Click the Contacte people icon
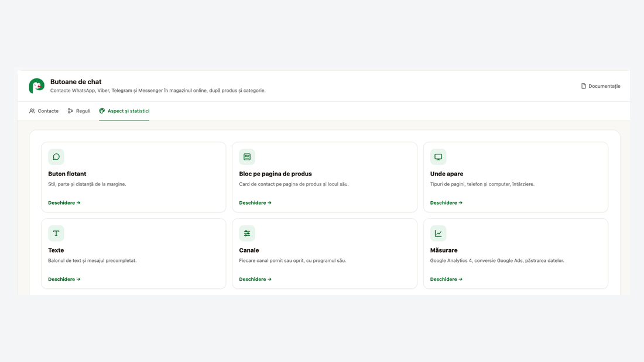This screenshot has height=362, width=644. click(32, 111)
